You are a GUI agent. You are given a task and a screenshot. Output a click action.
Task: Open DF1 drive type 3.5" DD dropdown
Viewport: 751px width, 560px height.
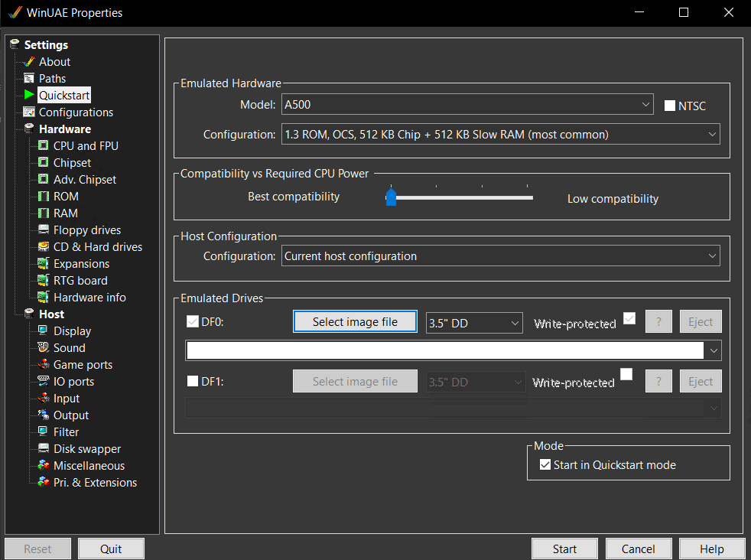tap(476, 382)
